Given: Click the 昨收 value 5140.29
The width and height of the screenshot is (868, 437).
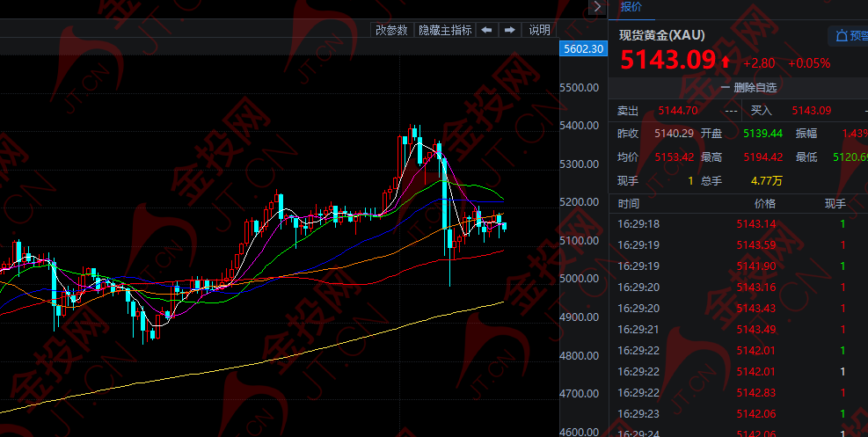Looking at the screenshot, I should click(x=675, y=134).
